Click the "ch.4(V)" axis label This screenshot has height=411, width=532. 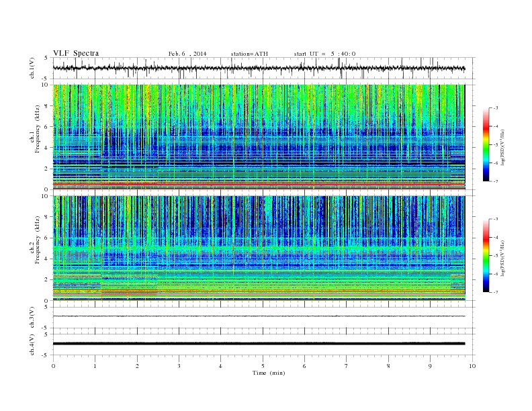click(x=32, y=345)
